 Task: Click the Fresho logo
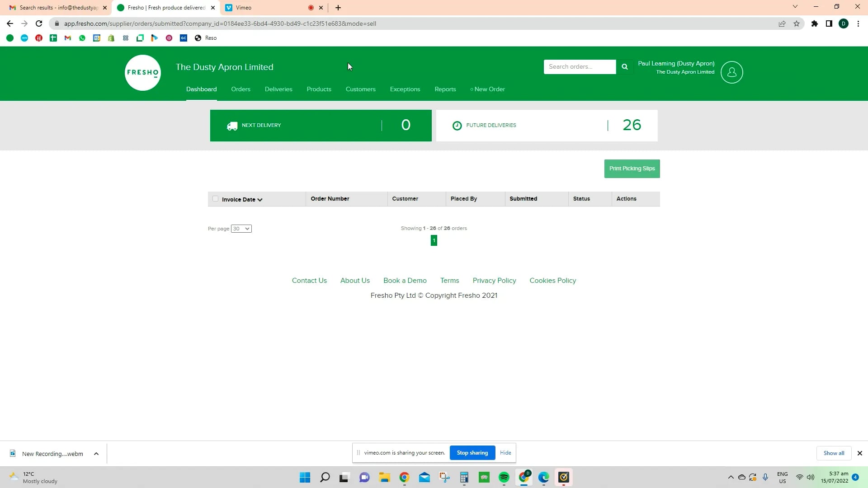(142, 72)
